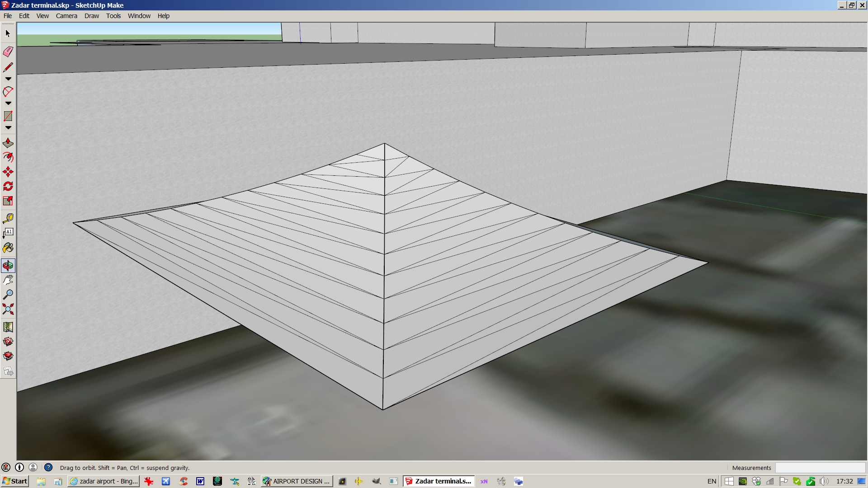The image size is (868, 488).
Task: Click the Zoom Extents tool
Action: (8, 309)
